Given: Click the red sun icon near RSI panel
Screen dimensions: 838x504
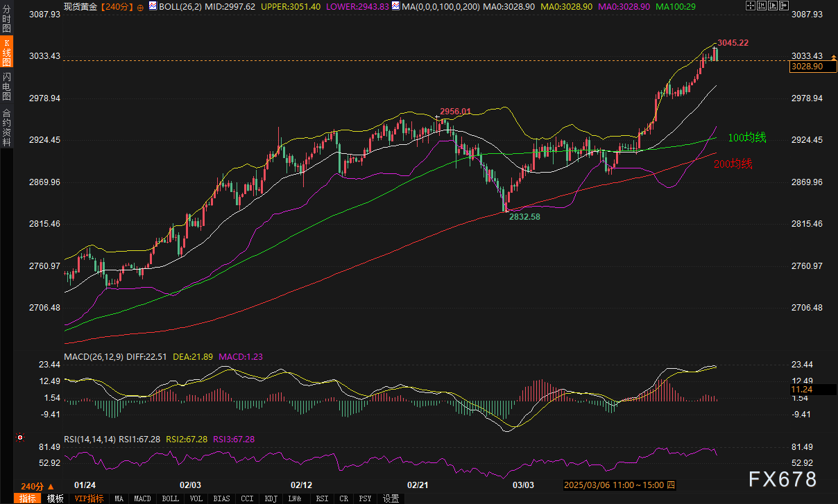Looking at the screenshot, I should coord(20,438).
